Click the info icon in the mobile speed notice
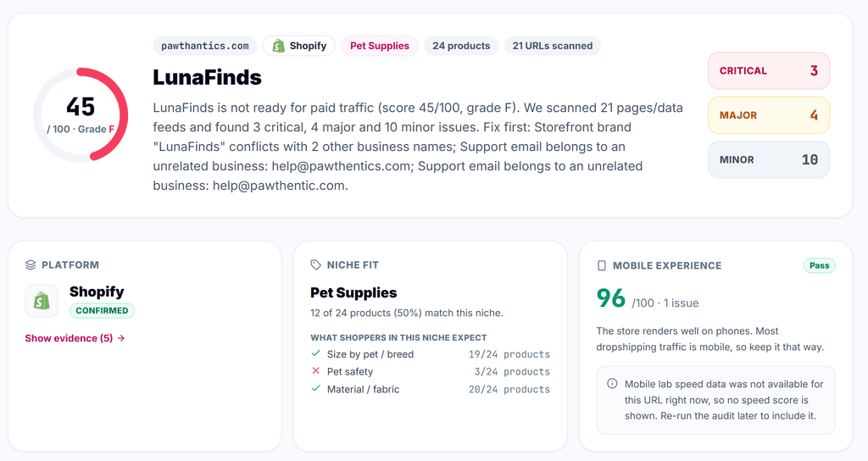This screenshot has width=868, height=461. (612, 384)
